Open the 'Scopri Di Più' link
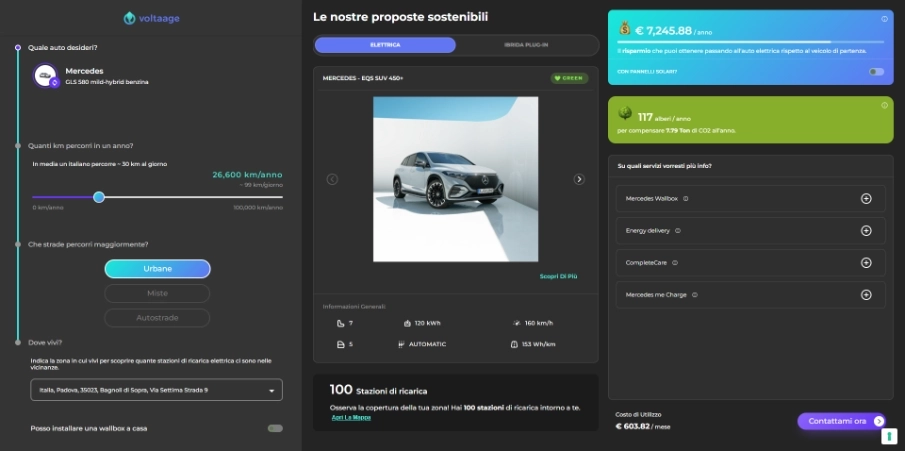 click(558, 276)
